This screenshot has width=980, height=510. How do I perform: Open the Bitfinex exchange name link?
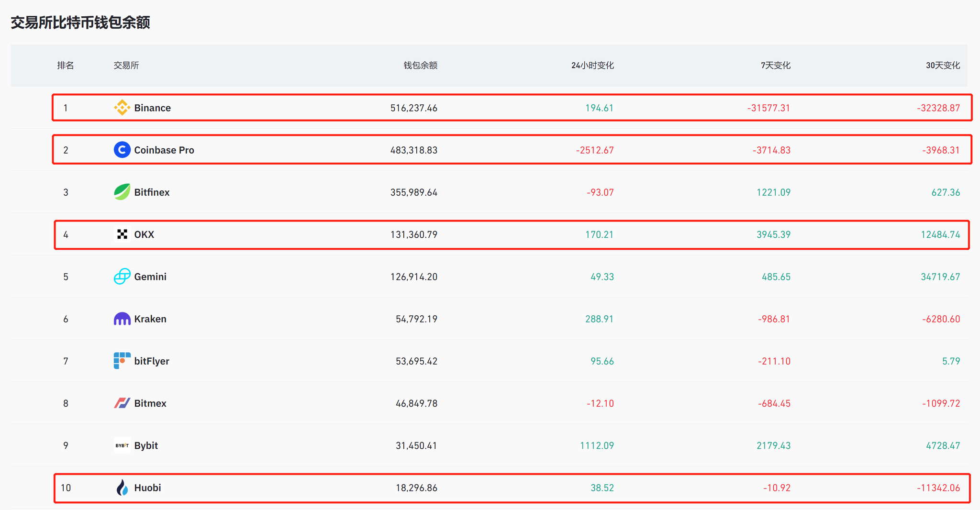click(152, 192)
